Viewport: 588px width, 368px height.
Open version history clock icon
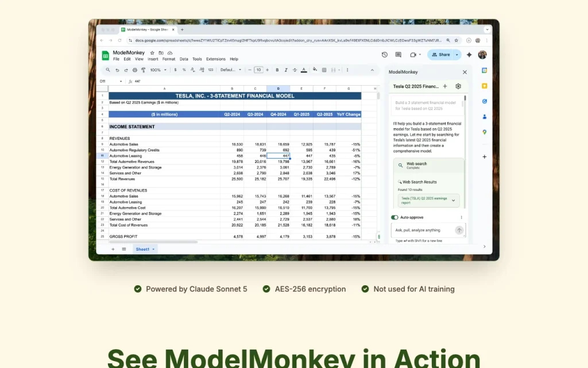(384, 55)
